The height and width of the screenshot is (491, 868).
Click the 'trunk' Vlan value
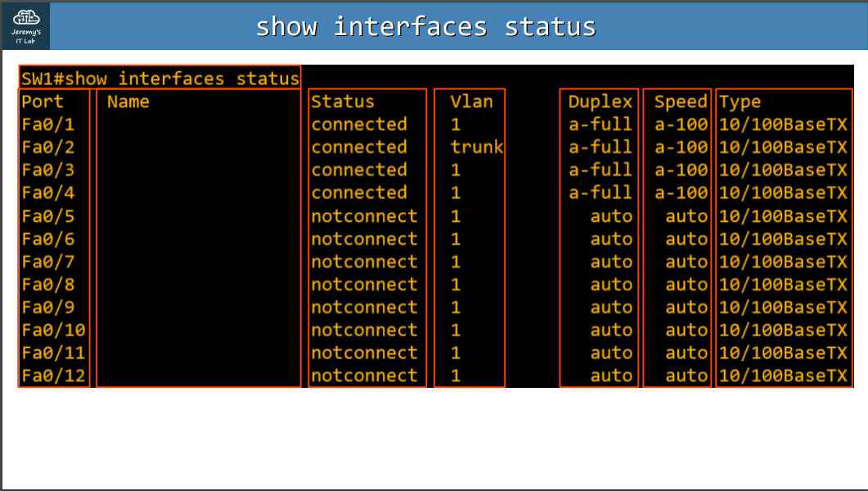(x=476, y=147)
